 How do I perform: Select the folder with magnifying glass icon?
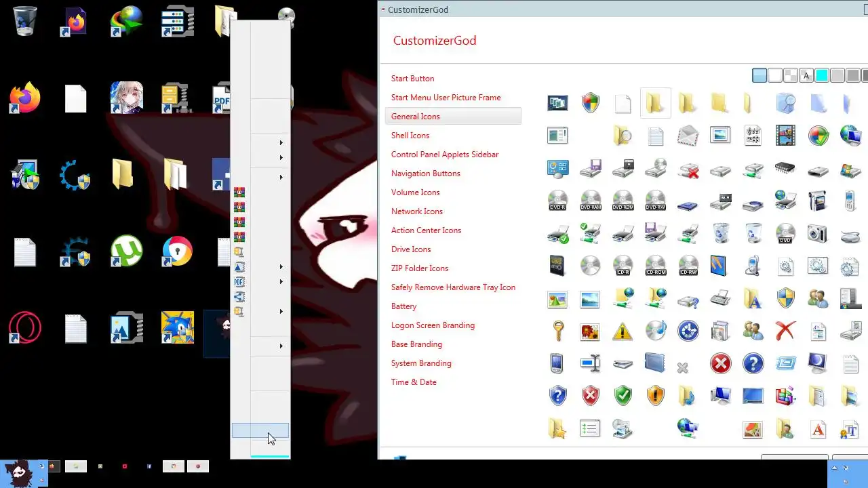(623, 136)
